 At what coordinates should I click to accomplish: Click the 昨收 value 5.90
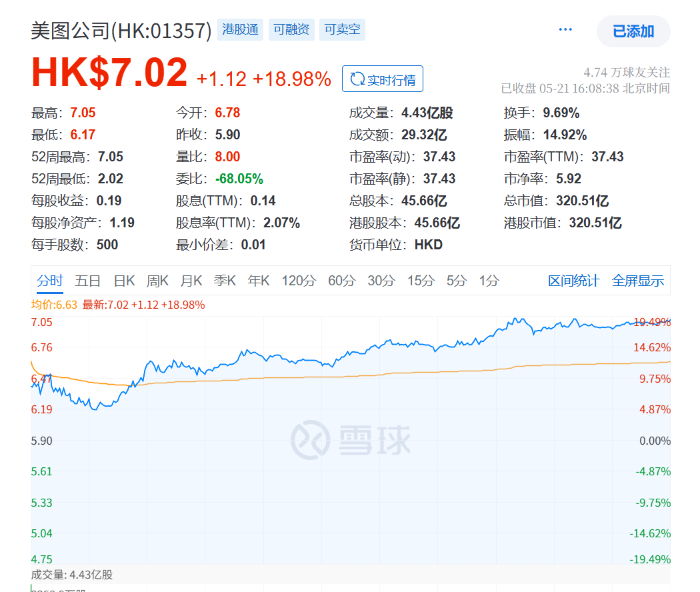[228, 135]
